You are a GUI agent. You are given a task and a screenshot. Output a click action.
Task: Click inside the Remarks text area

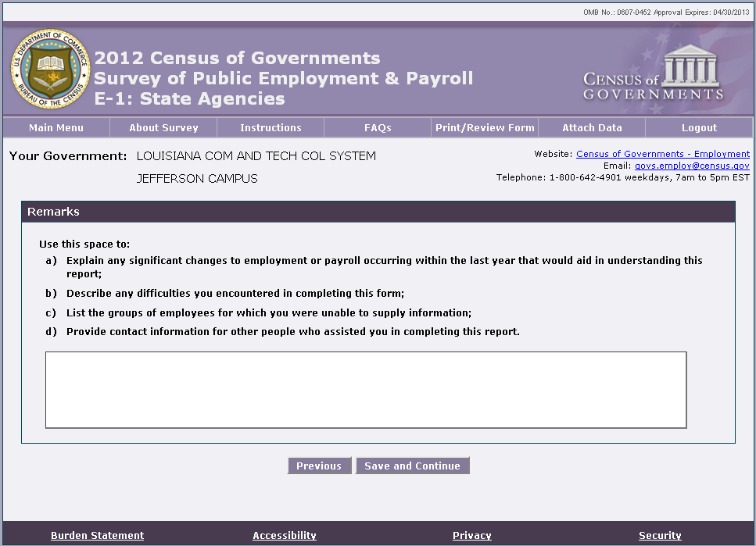pyautogui.click(x=366, y=390)
